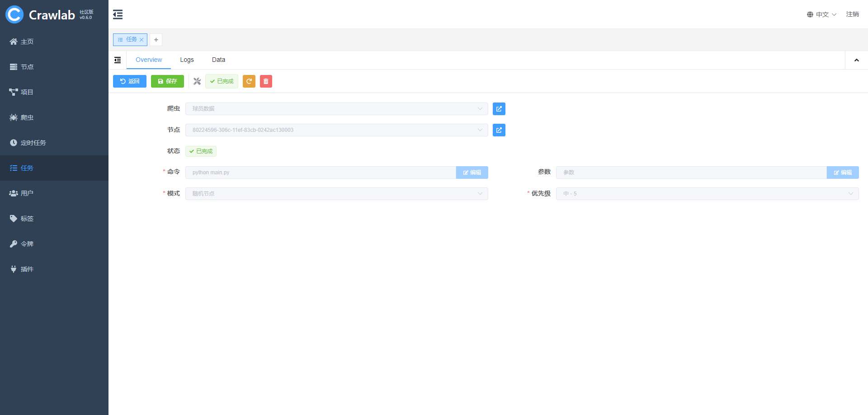
Task: Click the Crawlab logo icon
Action: coord(14,14)
